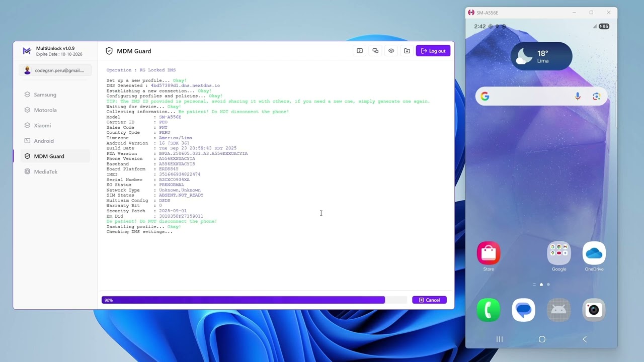Cancel the running operation
Screen dimensions: 644x362
point(429,300)
